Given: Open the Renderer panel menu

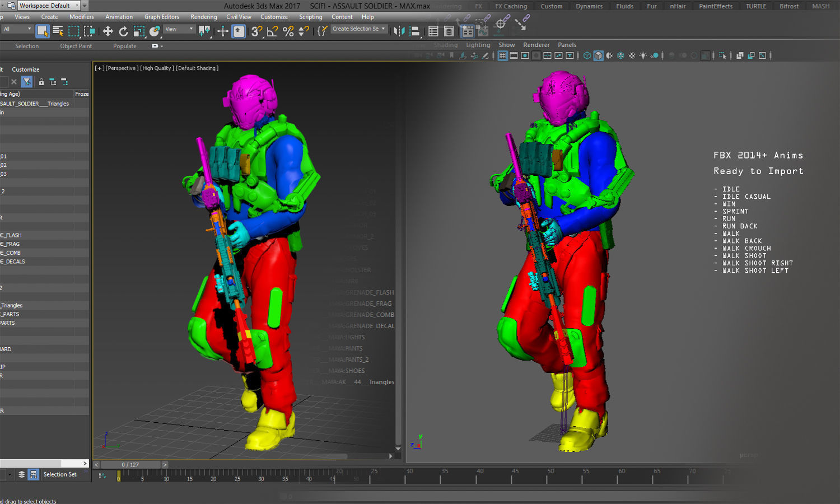Looking at the screenshot, I should point(536,45).
